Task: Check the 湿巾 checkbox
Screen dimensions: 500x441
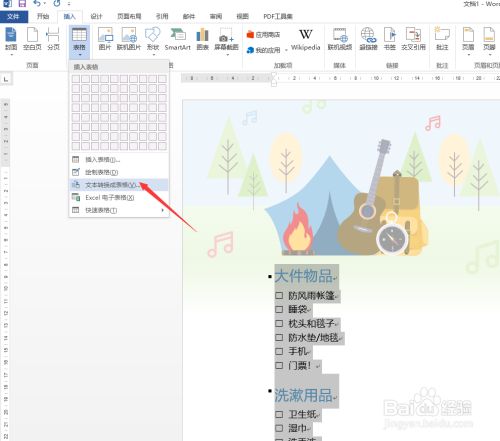Action: pos(279,428)
